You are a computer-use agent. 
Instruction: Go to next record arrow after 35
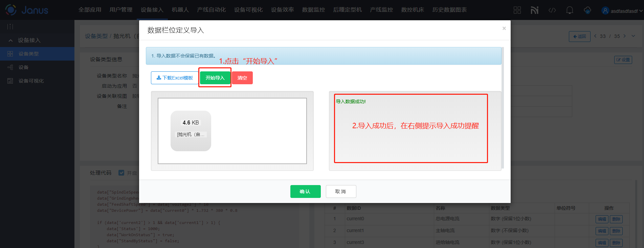624,36
